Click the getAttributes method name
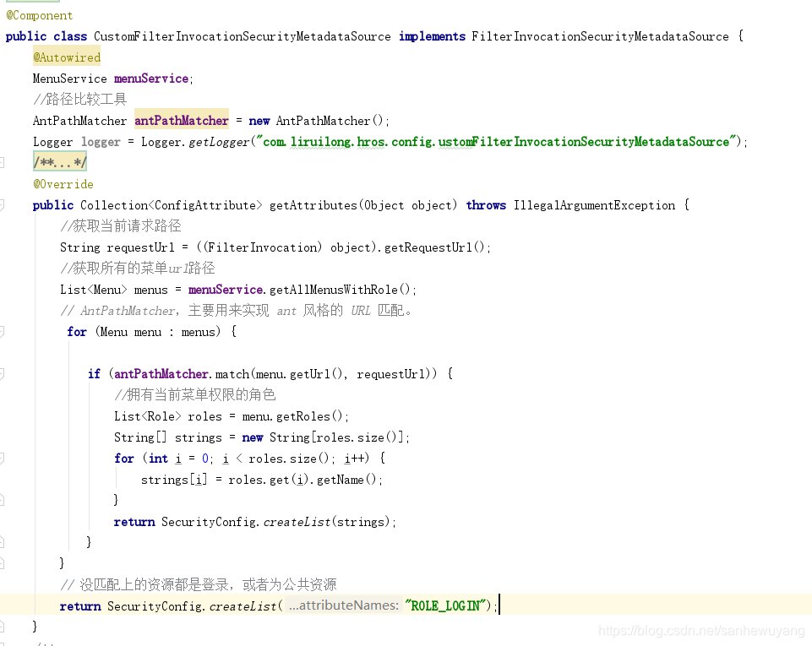 coord(313,205)
